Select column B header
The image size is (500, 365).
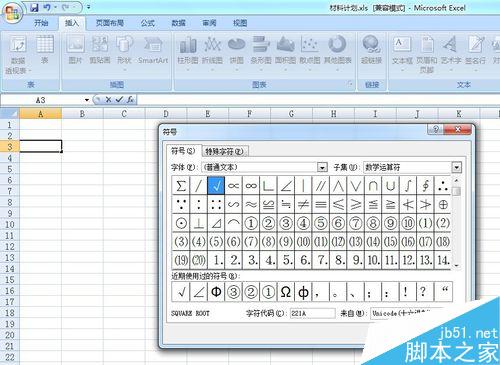[82, 114]
